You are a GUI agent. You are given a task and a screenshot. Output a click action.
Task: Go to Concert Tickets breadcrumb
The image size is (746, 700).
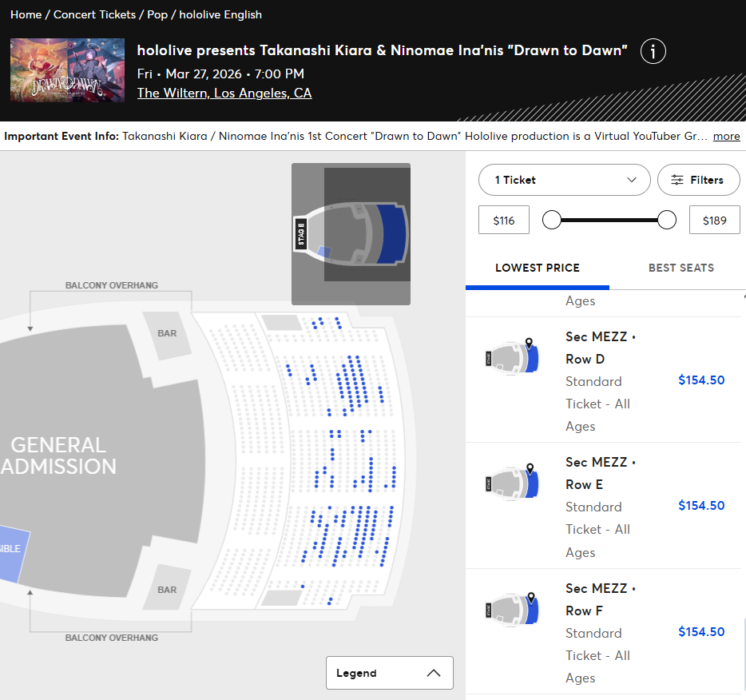pos(96,14)
